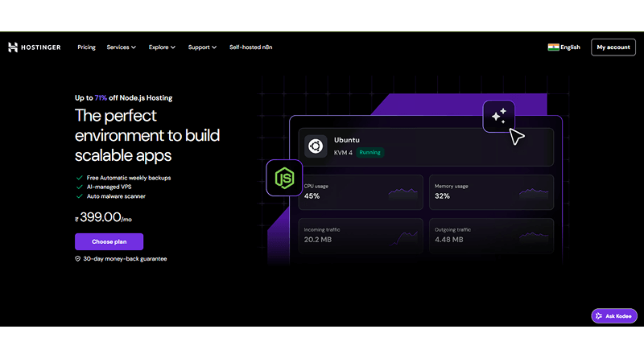Viewport: 644px width, 358px height.
Task: Click the India flag icon
Action: click(x=554, y=47)
